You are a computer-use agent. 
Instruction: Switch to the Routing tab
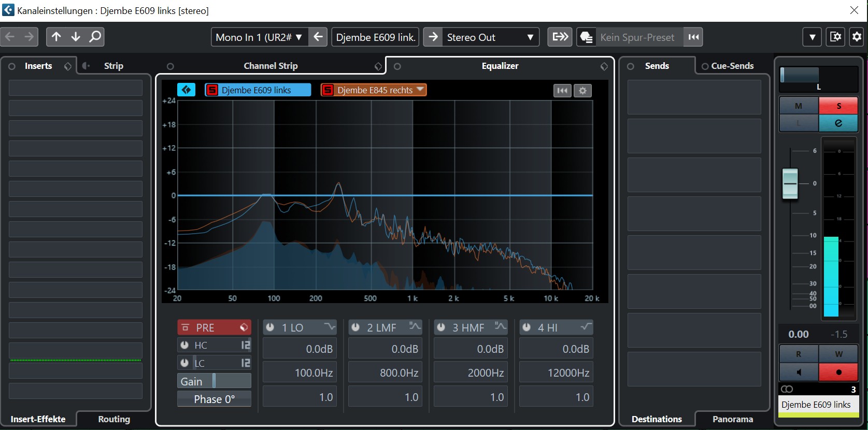click(x=114, y=419)
